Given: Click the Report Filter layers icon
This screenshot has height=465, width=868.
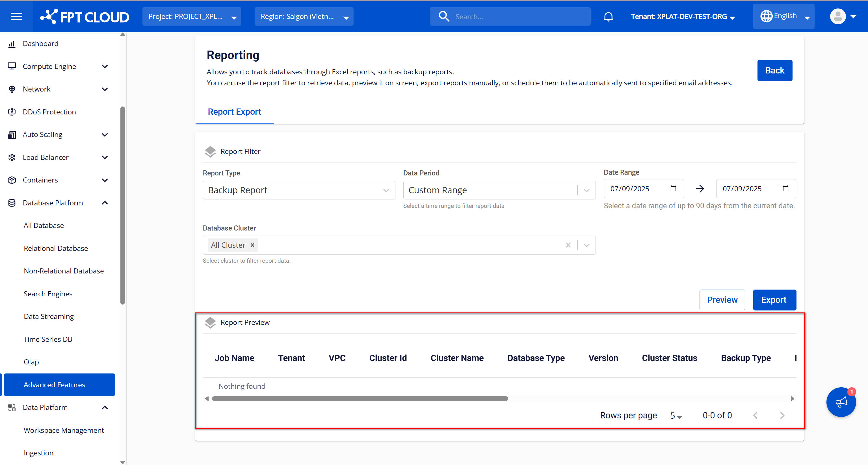Looking at the screenshot, I should pyautogui.click(x=210, y=151).
